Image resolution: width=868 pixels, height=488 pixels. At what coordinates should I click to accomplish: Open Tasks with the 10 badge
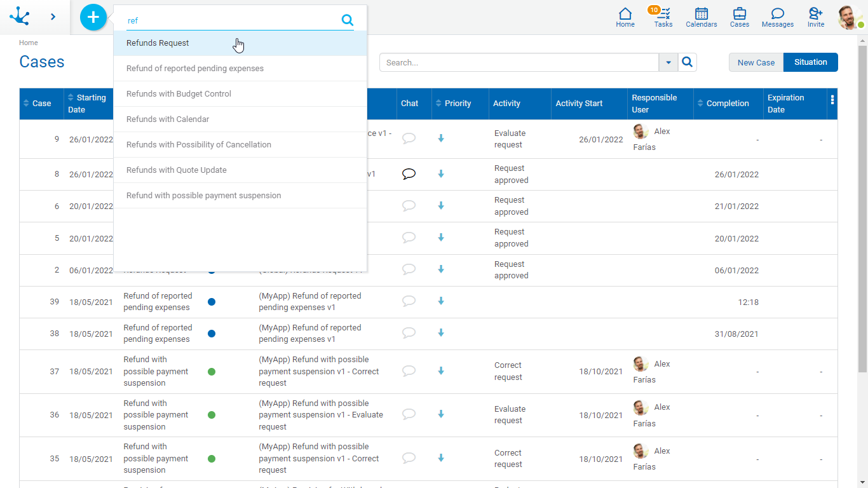[663, 17]
